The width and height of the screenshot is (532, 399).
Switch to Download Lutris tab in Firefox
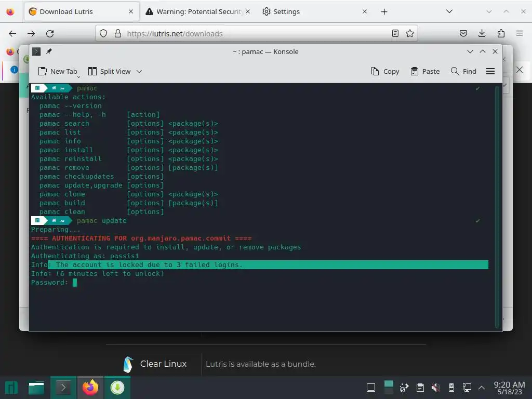(82, 11)
